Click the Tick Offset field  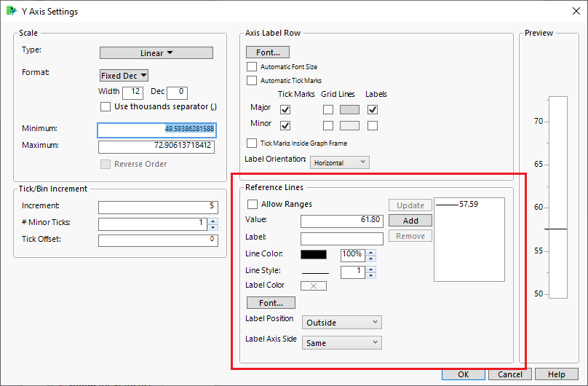158,240
